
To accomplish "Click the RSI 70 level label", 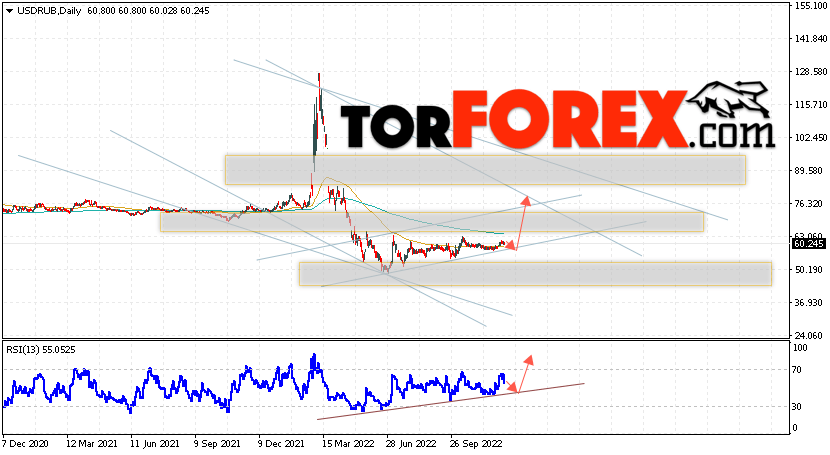I will (797, 370).
